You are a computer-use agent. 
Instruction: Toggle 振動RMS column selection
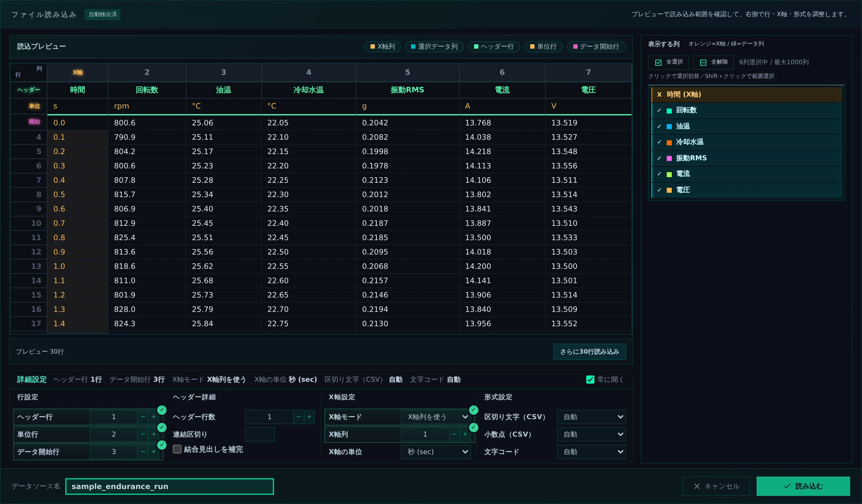[747, 158]
